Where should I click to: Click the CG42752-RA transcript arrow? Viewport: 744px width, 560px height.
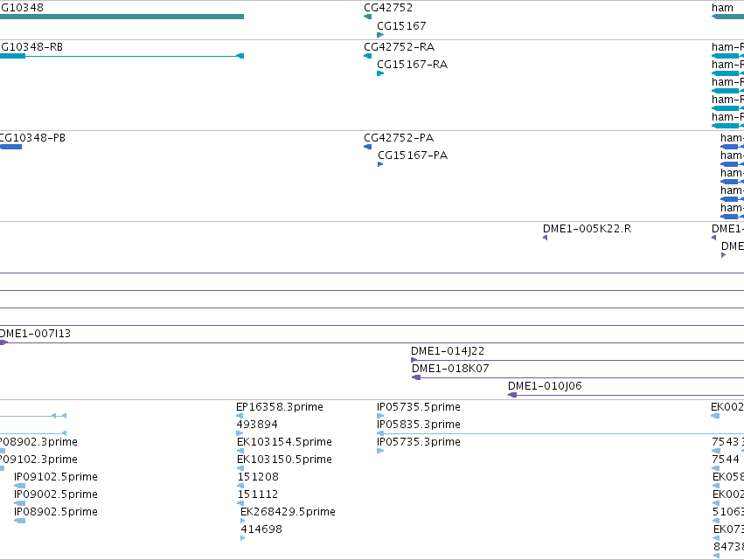368,56
